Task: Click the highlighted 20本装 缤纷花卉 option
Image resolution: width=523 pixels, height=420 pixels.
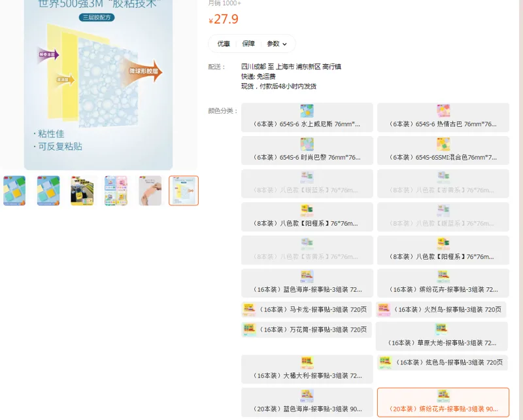Action: (x=443, y=402)
